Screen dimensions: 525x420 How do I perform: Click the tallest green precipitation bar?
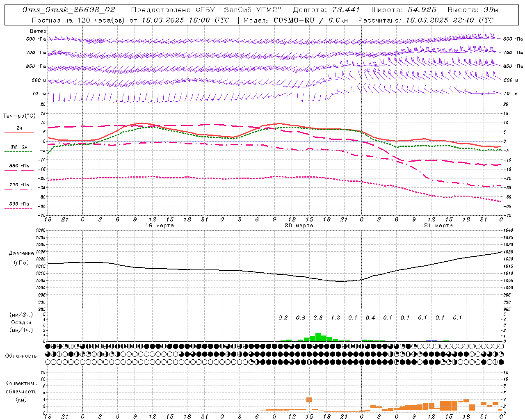(x=318, y=337)
